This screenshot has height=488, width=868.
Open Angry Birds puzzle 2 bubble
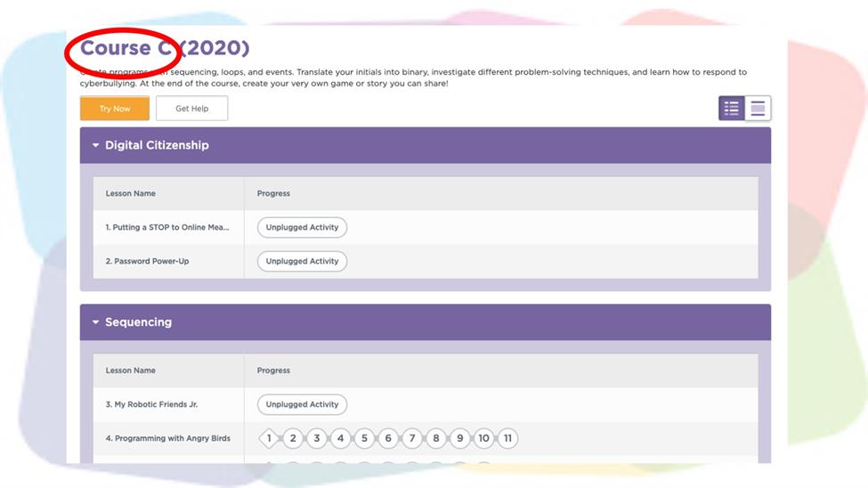[293, 438]
